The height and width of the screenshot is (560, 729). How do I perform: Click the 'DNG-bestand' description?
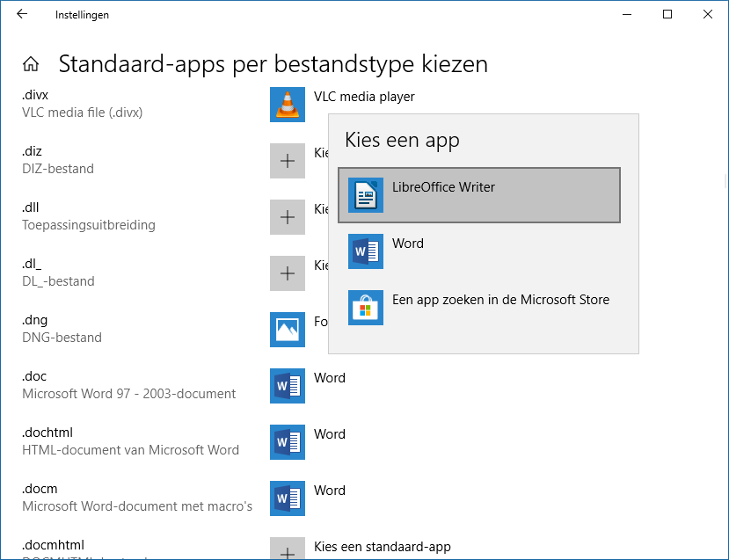click(62, 338)
